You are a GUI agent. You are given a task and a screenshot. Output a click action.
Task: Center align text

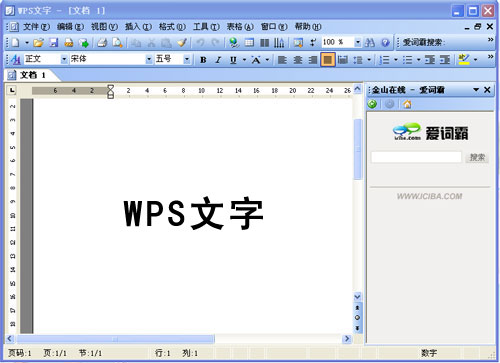tap(297, 60)
